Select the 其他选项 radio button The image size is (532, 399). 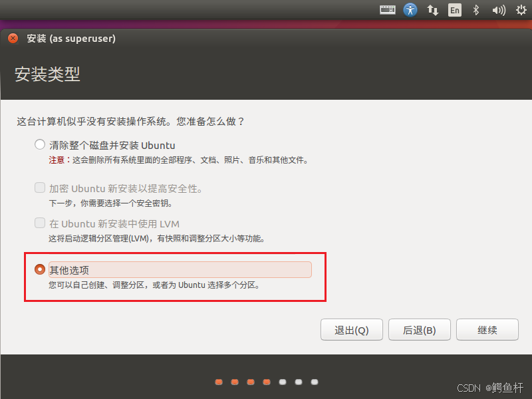40,269
